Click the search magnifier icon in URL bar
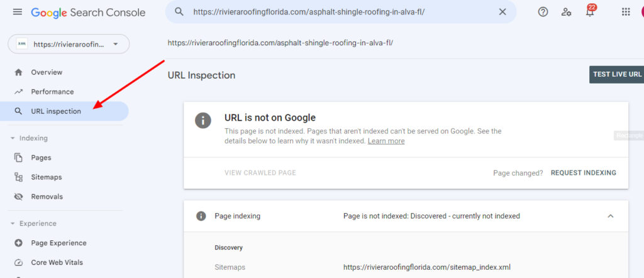 (x=179, y=11)
